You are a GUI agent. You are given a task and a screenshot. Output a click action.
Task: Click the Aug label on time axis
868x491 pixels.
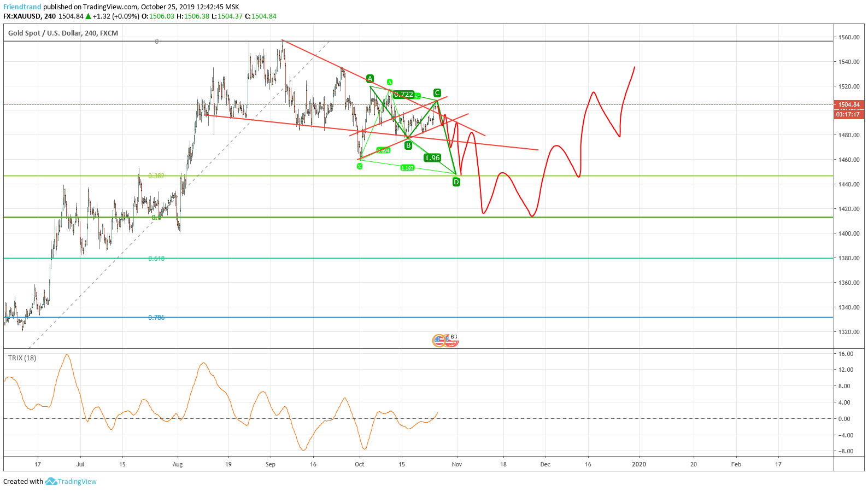tap(178, 464)
